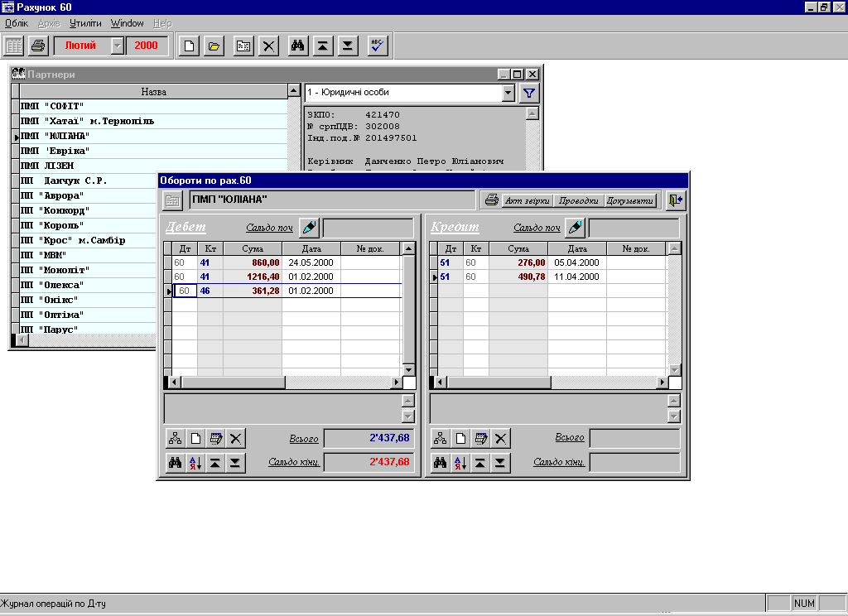Image resolution: width=848 pixels, height=616 pixels.
Task: Click the edit record card toolbar icon
Action: 244,46
